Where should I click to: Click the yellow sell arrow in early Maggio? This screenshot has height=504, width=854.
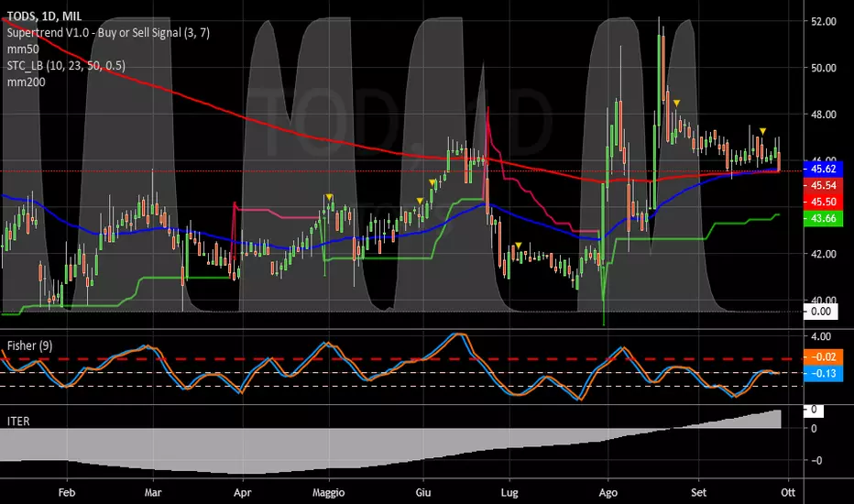[x=329, y=197]
